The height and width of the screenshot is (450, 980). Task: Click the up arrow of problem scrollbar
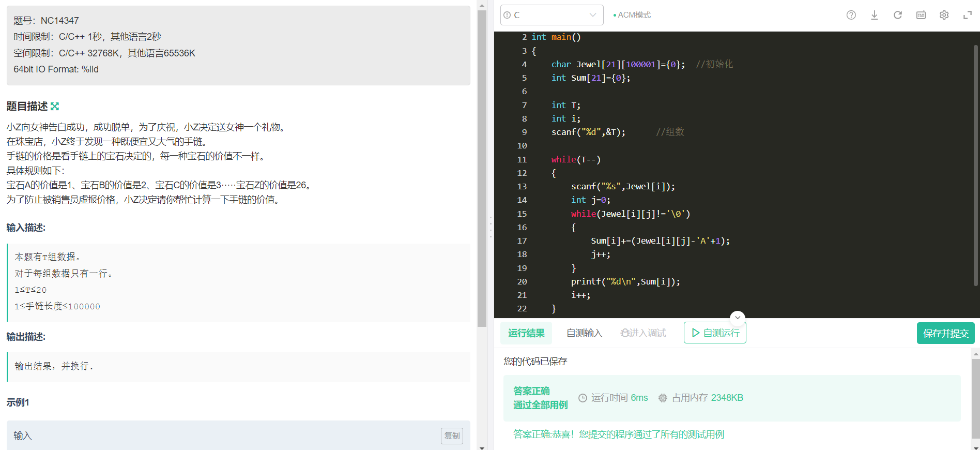point(482,5)
